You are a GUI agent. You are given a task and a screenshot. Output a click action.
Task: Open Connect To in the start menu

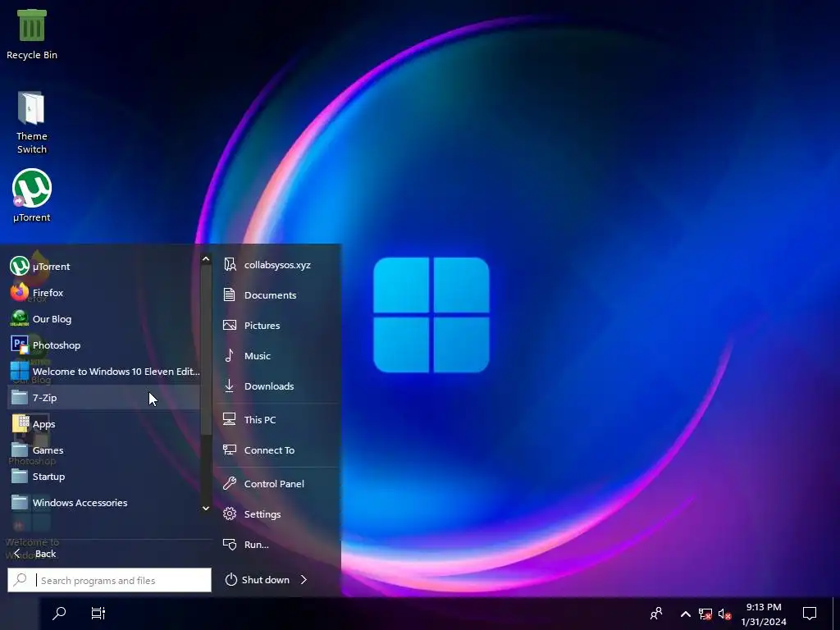[277, 450]
